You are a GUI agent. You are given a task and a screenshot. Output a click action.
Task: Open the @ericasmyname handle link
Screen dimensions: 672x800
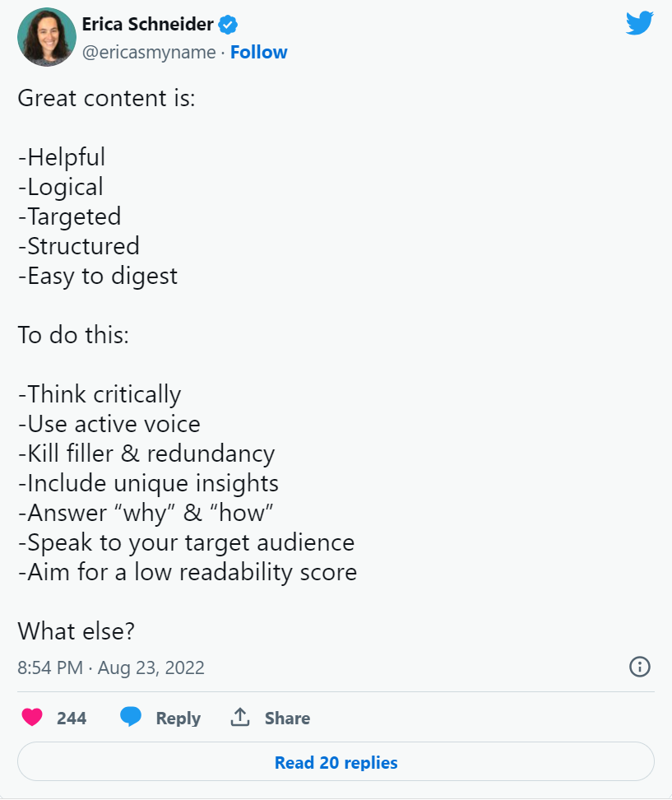coord(149,52)
